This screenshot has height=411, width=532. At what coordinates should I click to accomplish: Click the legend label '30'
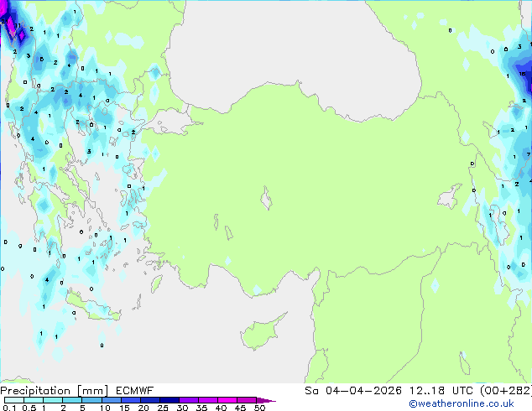182,408
